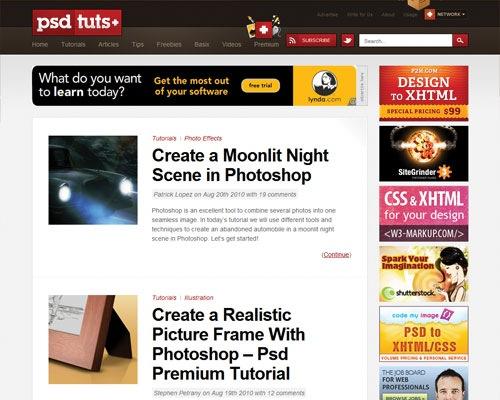Click the Twitter bird icon button
This screenshot has width=500, height=400.
pos(347,41)
